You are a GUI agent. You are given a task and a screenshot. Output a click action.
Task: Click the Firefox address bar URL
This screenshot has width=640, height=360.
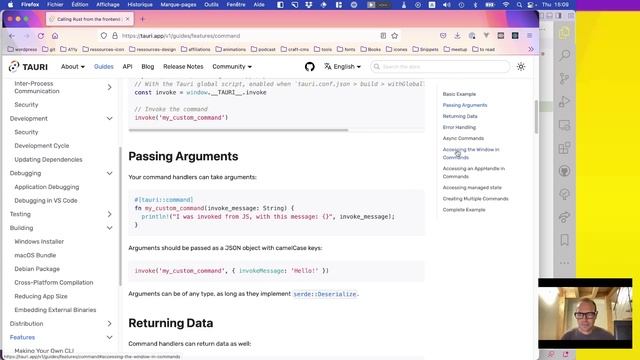coord(181,36)
